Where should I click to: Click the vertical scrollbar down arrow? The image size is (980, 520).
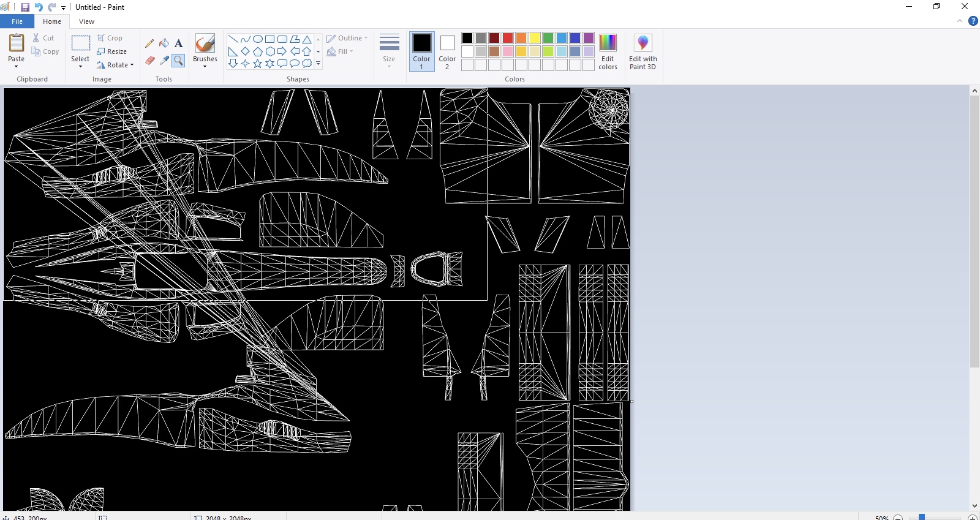[974, 506]
